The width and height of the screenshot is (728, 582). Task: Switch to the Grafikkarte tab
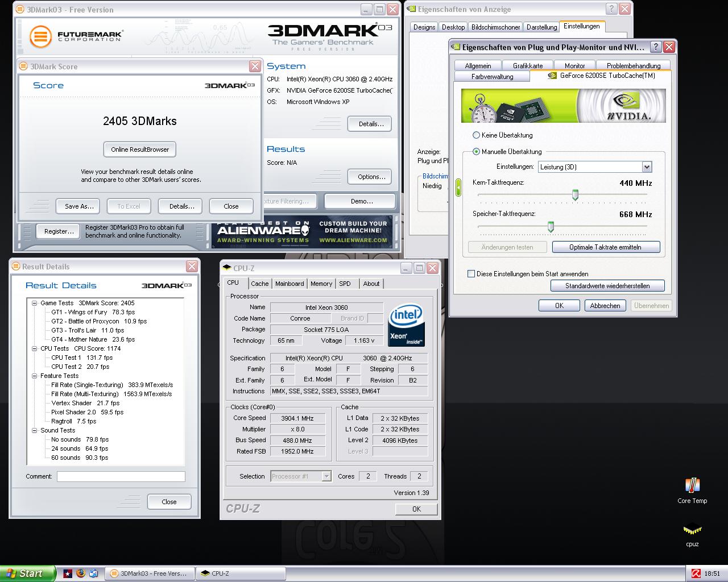point(528,66)
